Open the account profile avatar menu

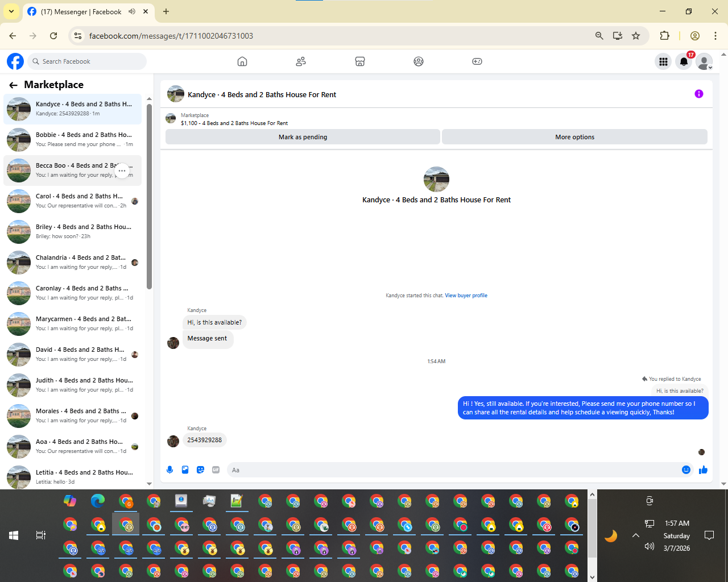(705, 61)
